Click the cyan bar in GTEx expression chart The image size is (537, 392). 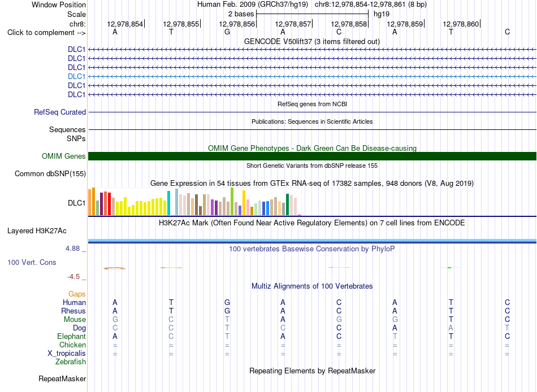click(x=168, y=203)
